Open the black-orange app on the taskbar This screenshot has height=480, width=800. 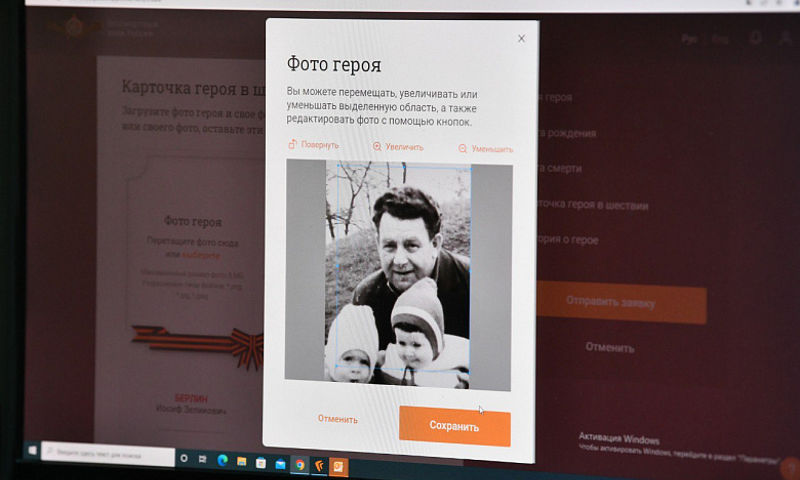[x=319, y=466]
